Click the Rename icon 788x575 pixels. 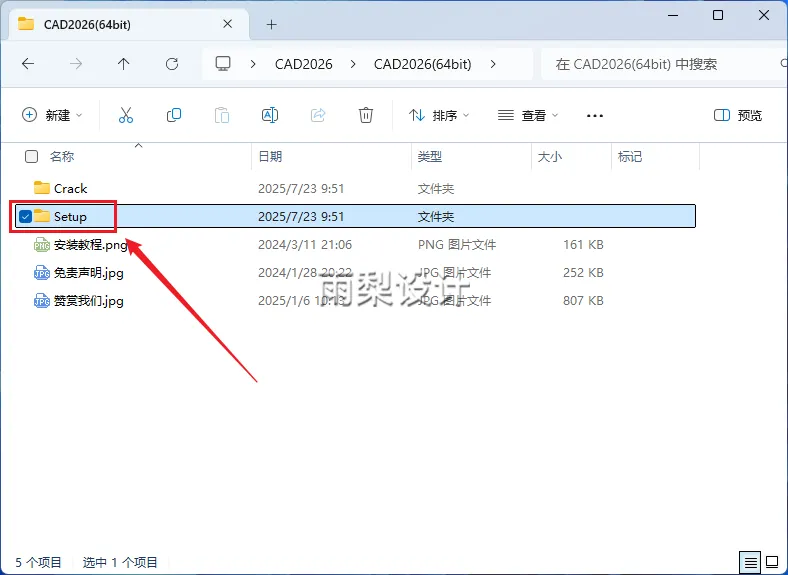click(270, 115)
